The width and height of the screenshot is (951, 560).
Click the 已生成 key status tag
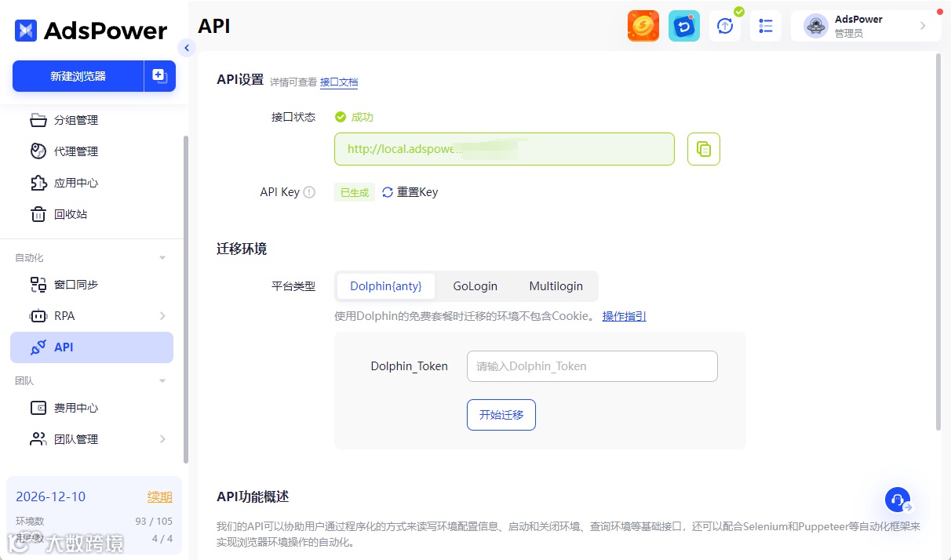[x=355, y=192]
